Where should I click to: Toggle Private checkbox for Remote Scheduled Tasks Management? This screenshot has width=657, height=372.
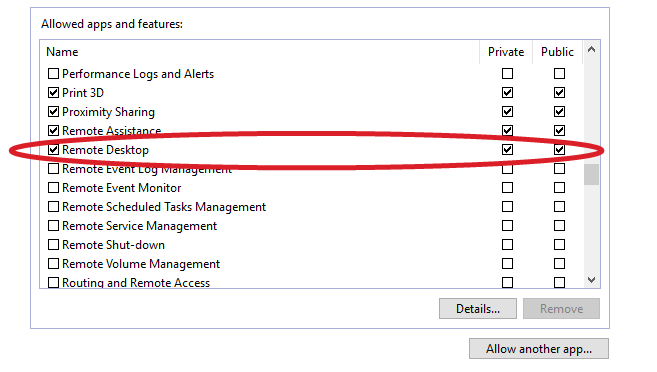pos(507,207)
